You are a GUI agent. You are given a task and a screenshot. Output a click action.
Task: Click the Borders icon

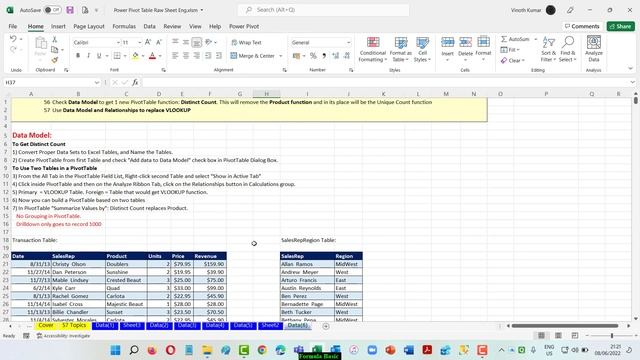[117, 56]
